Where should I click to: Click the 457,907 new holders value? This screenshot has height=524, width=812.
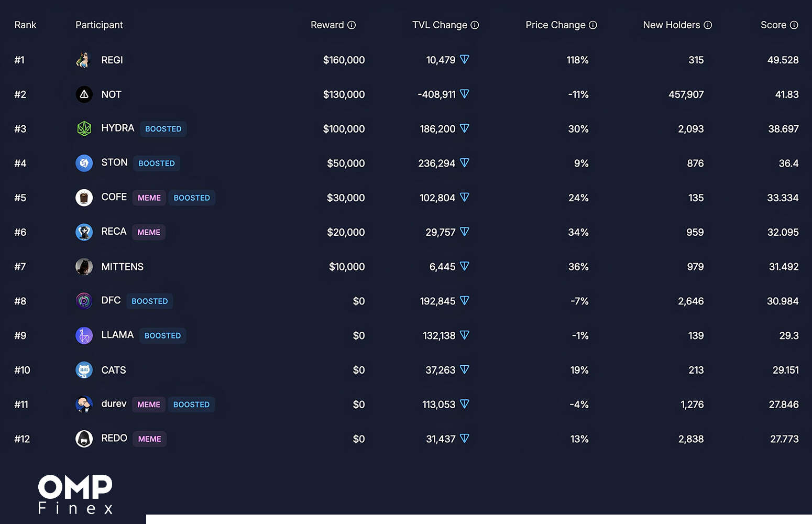coord(686,94)
